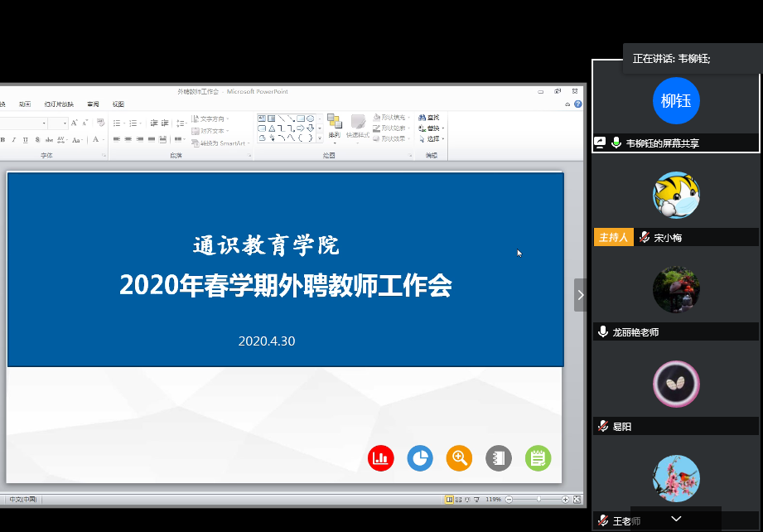Click the green notepad checklist icon

pyautogui.click(x=538, y=457)
